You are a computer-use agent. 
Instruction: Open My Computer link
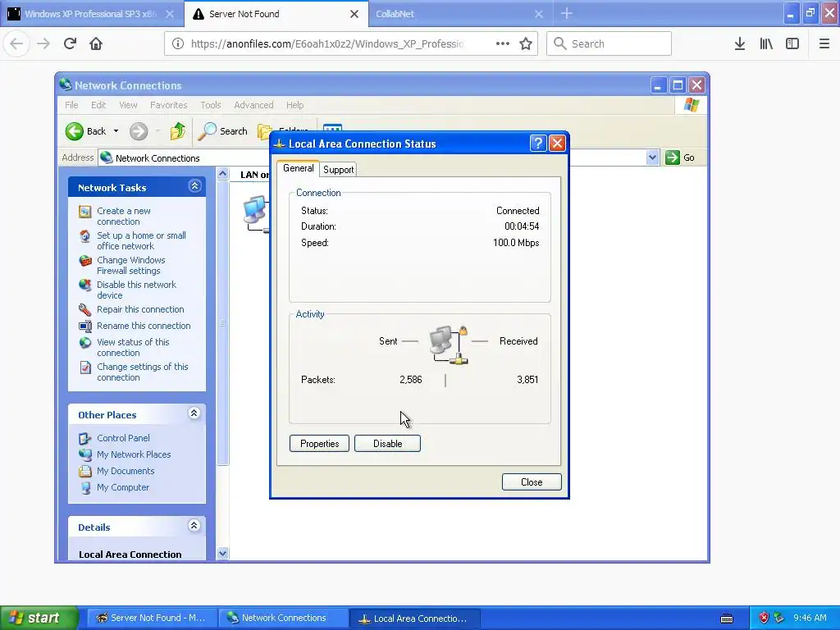123,487
